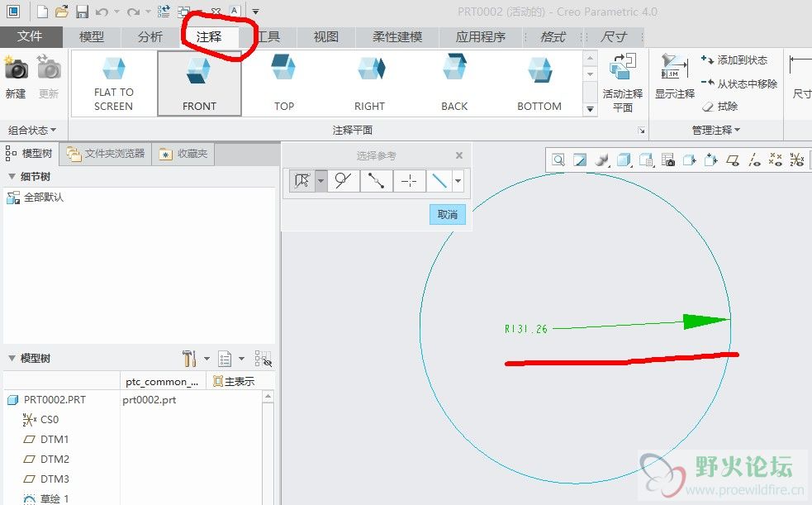Expand the 组合状态 group dropdown
Viewport: 812px width, 505px height.
[x=32, y=130]
